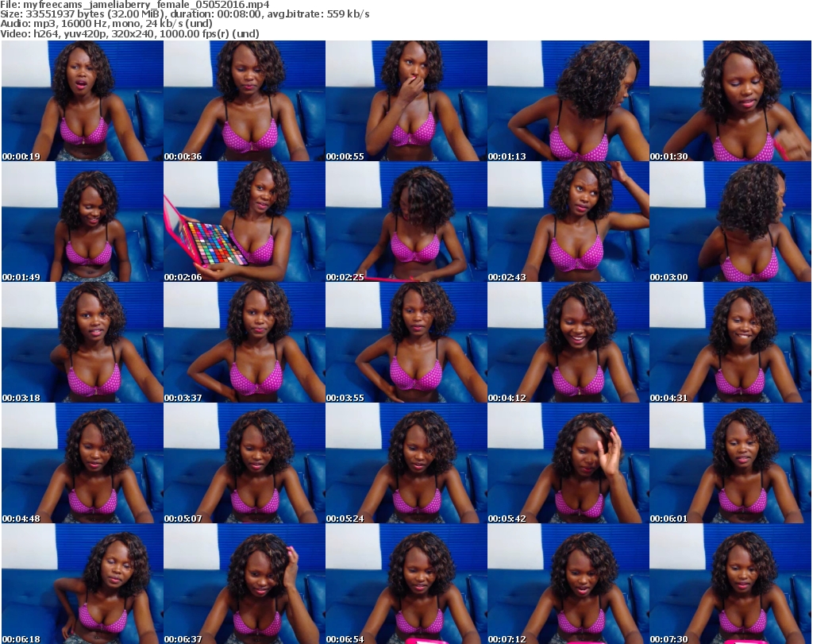Select the thumbnail stamped 00:00:55
Screen dimensions: 813x644
tap(406, 101)
